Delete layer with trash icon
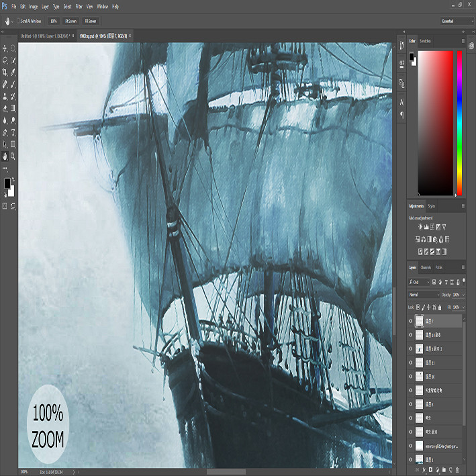This screenshot has width=476, height=476. click(457, 470)
